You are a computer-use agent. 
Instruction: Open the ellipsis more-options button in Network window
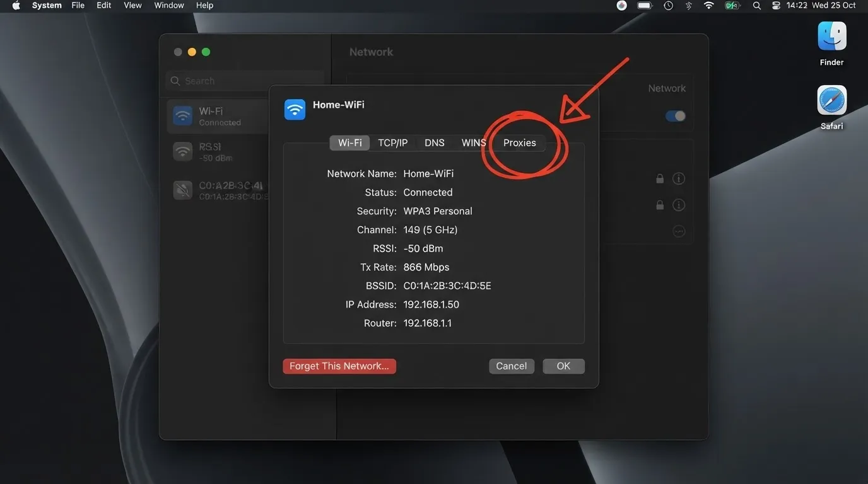click(x=679, y=231)
